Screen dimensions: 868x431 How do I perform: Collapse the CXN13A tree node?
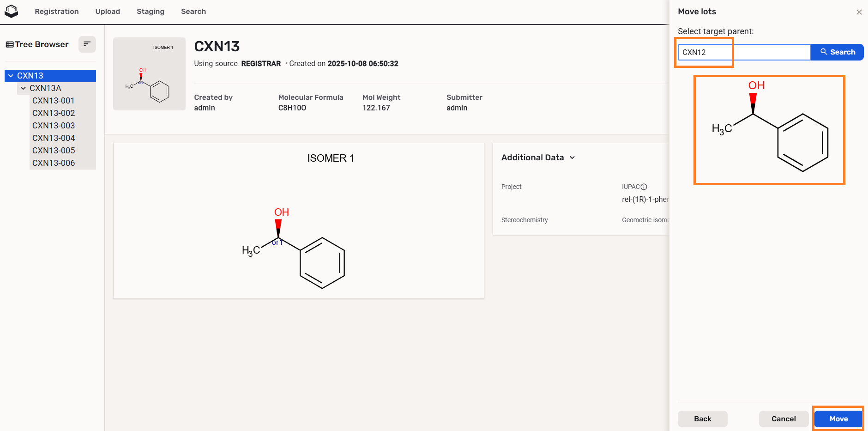coord(23,88)
